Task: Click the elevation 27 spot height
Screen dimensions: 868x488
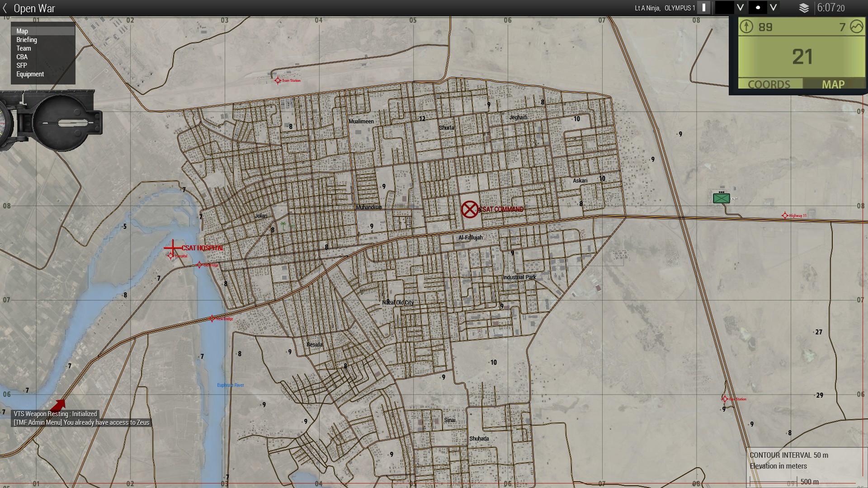Action: click(x=819, y=332)
